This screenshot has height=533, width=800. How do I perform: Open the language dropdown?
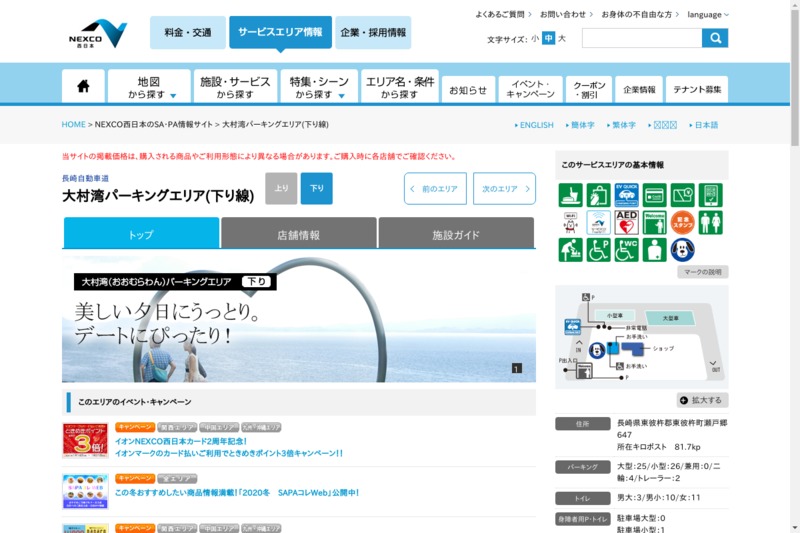[x=708, y=15]
